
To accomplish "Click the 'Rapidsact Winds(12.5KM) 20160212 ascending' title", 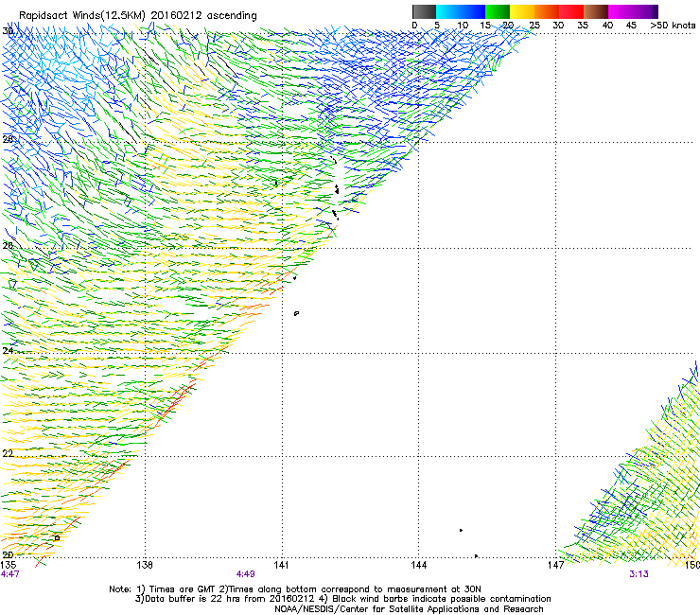I will (x=138, y=16).
